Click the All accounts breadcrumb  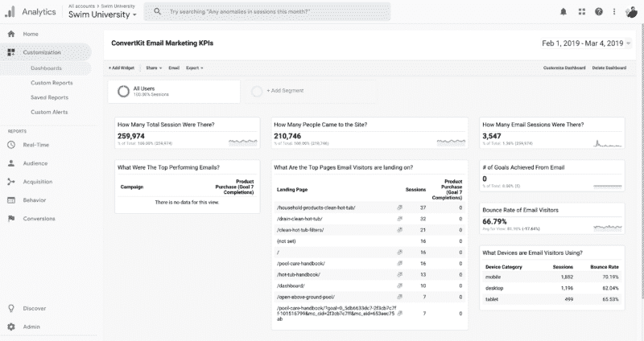pos(81,6)
